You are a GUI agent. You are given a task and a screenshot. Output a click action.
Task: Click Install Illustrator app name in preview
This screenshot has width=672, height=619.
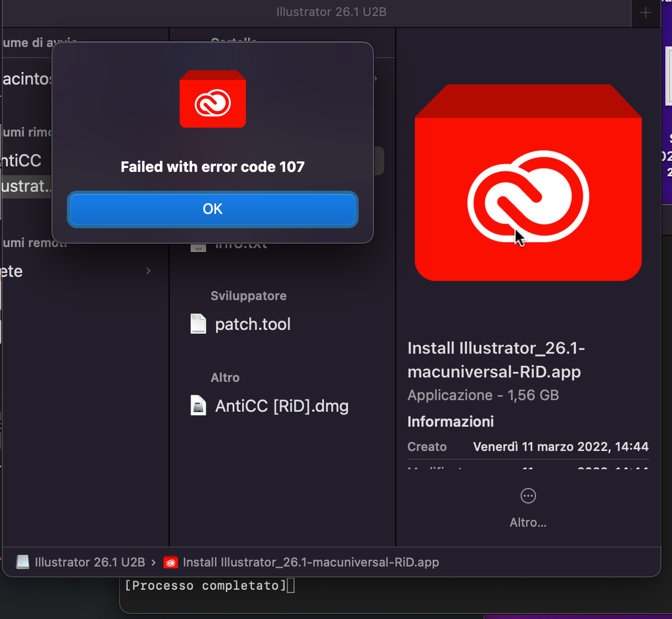[x=496, y=360]
